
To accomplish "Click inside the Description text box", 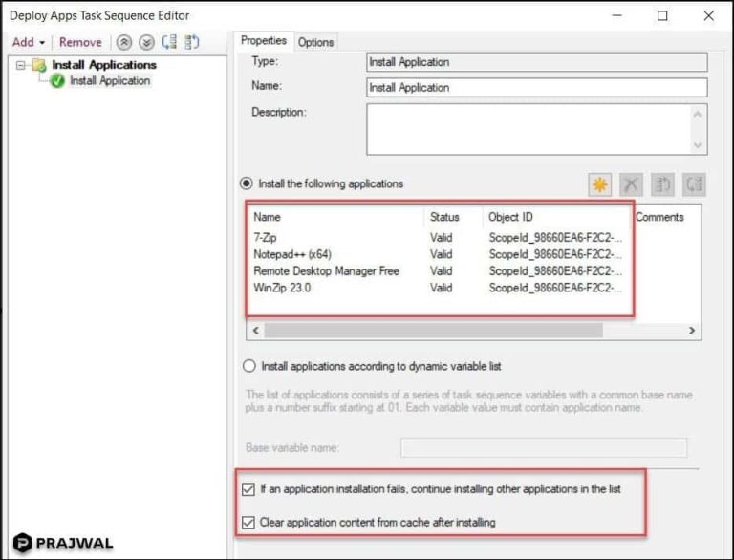I will [528, 129].
